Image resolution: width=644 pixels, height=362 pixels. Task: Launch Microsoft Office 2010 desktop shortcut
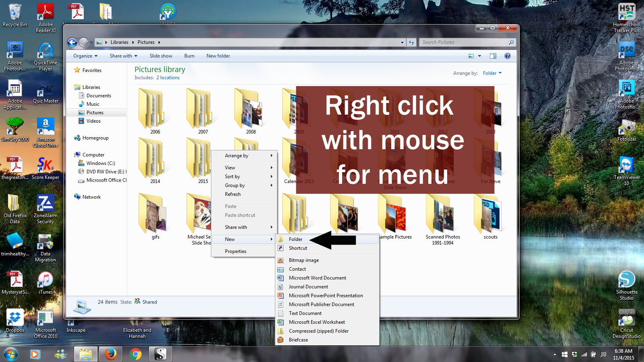pyautogui.click(x=45, y=324)
